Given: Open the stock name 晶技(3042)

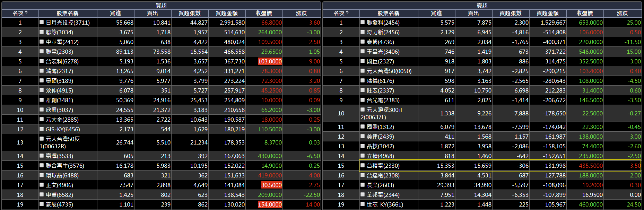Looking at the screenshot, I should click(x=380, y=146).
